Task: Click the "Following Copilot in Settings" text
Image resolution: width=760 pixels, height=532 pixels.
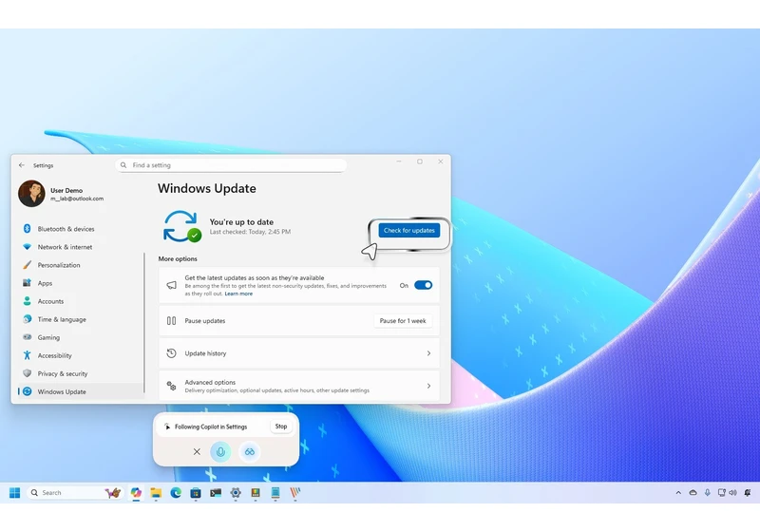Action: (x=211, y=427)
